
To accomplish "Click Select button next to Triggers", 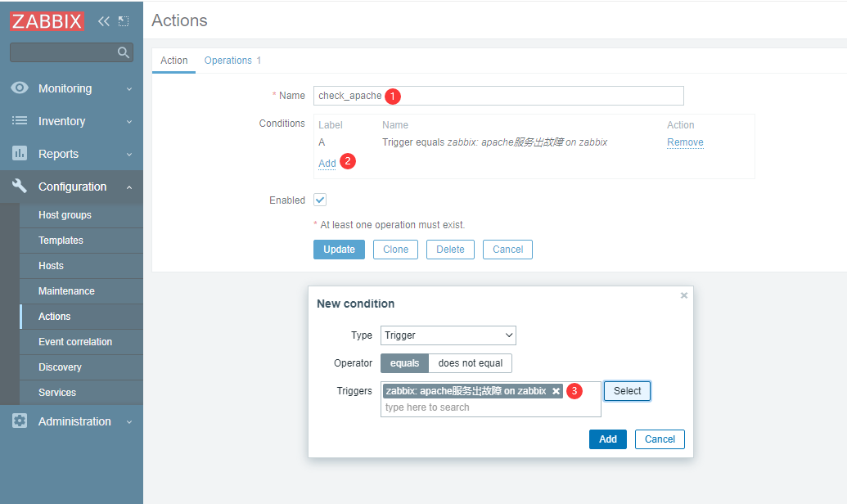I will point(627,391).
